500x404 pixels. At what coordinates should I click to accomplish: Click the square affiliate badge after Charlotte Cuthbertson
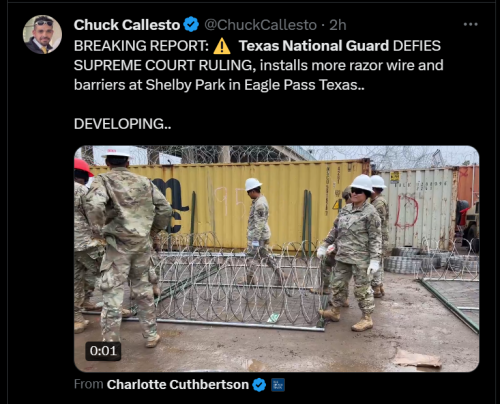pyautogui.click(x=278, y=385)
